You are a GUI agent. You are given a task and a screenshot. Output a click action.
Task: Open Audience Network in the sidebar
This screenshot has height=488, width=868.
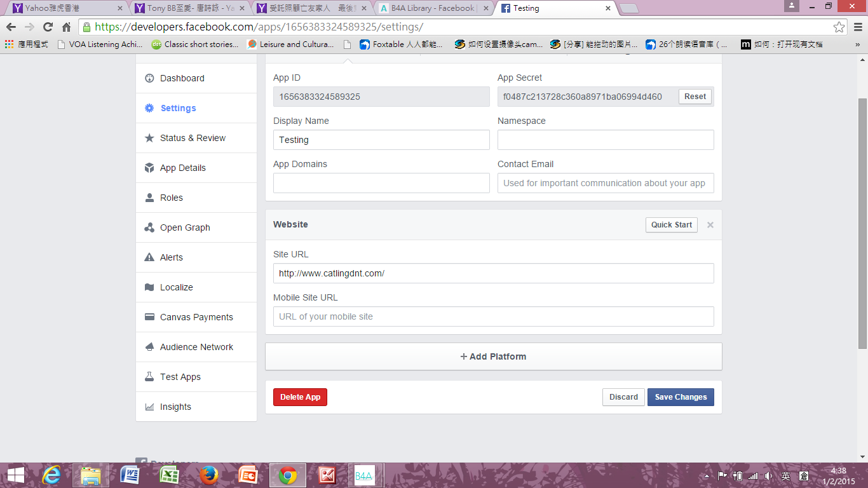196,347
